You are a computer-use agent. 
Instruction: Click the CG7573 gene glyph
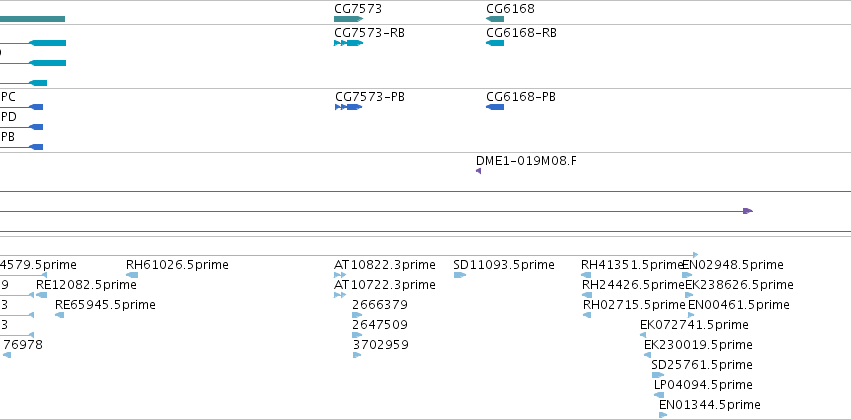pyautogui.click(x=348, y=19)
